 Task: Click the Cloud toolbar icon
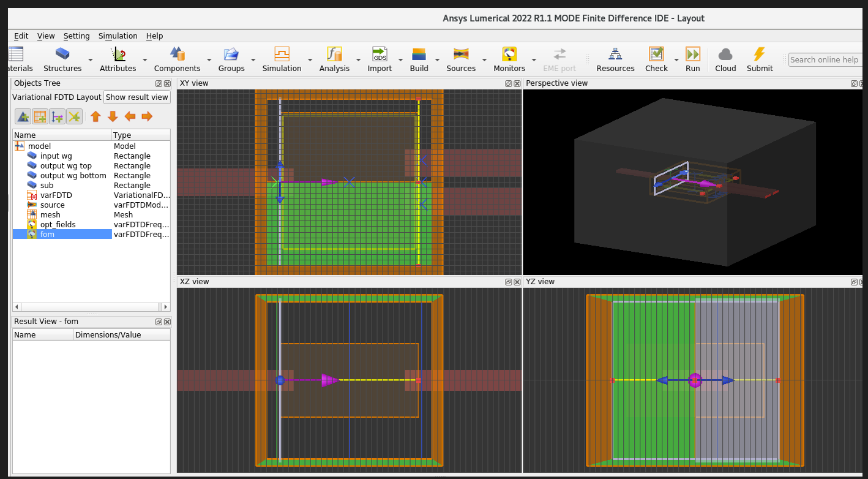click(x=725, y=54)
